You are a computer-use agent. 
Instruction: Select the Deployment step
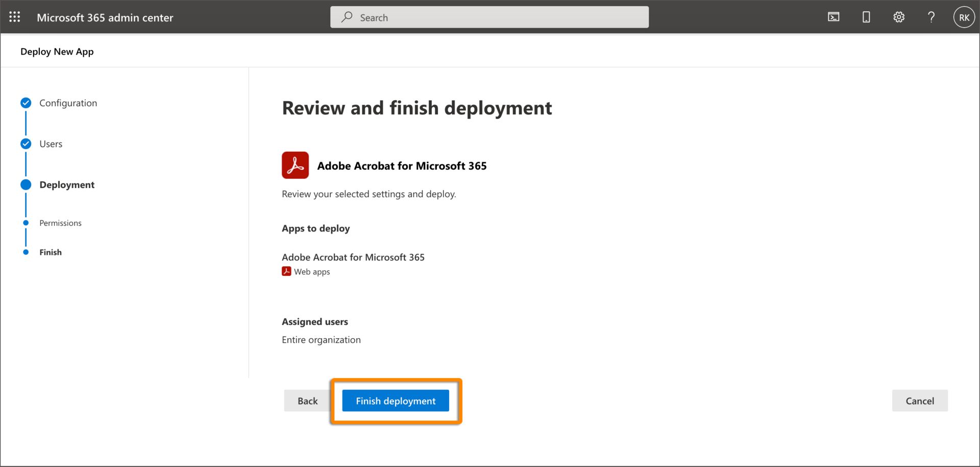pyautogui.click(x=67, y=185)
